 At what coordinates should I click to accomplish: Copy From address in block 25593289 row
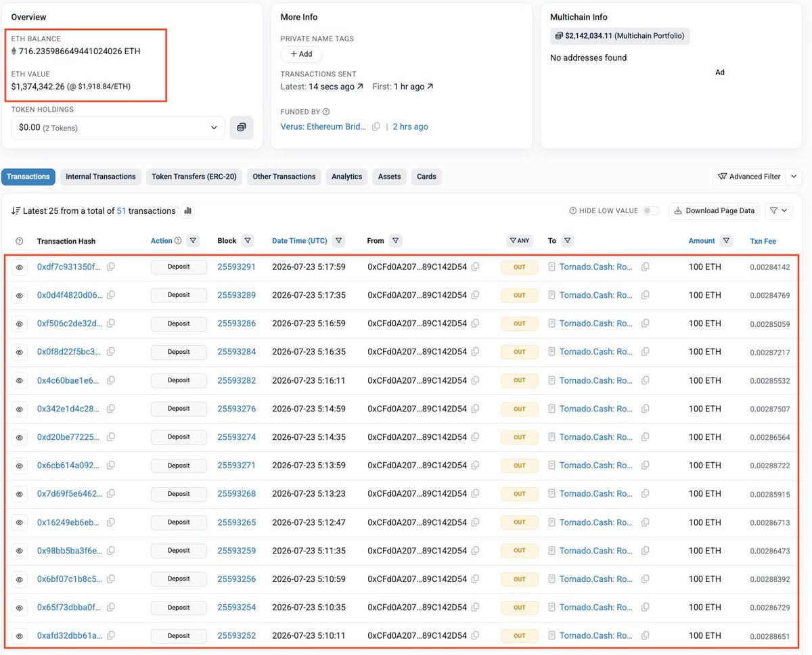pos(475,295)
